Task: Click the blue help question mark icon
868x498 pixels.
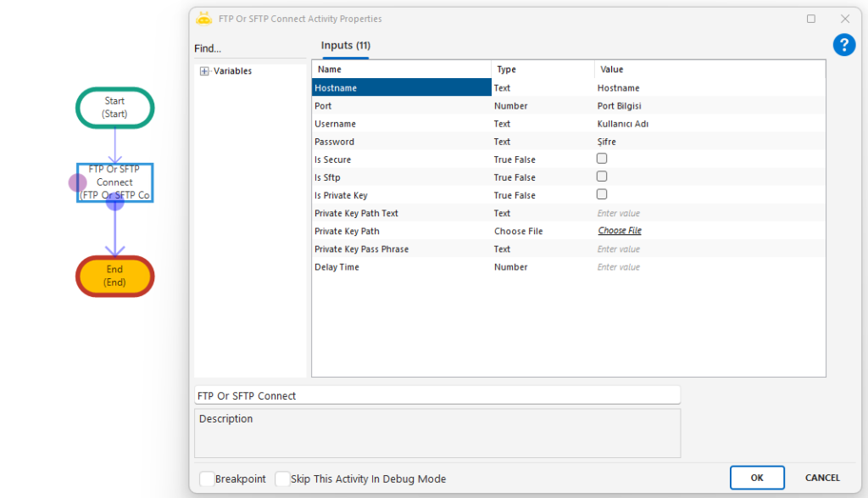Action: coord(843,45)
